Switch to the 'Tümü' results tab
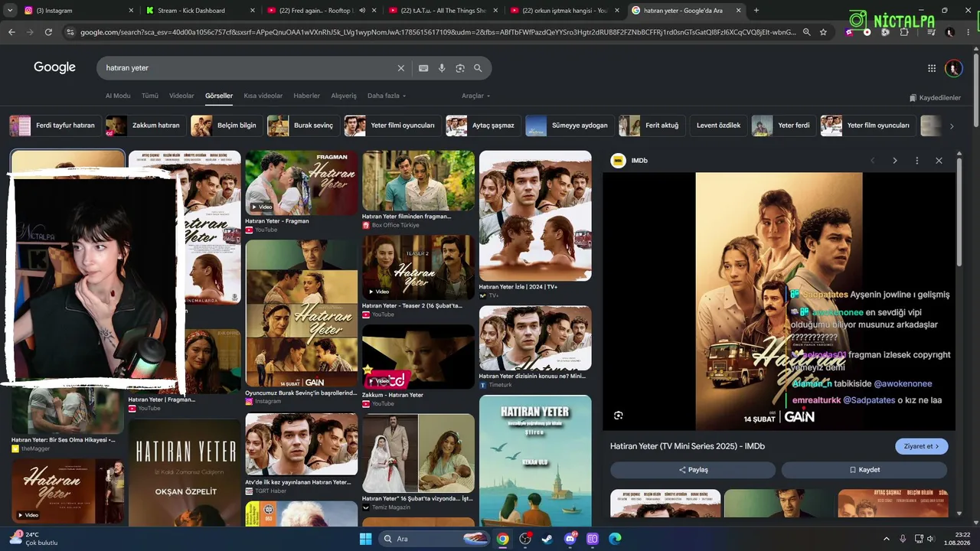Viewport: 980px width, 551px height. (150, 96)
